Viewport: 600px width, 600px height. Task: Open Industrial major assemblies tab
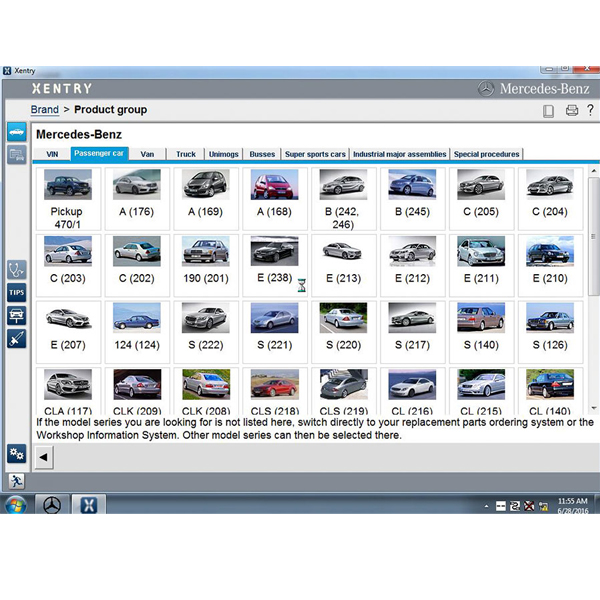399,154
